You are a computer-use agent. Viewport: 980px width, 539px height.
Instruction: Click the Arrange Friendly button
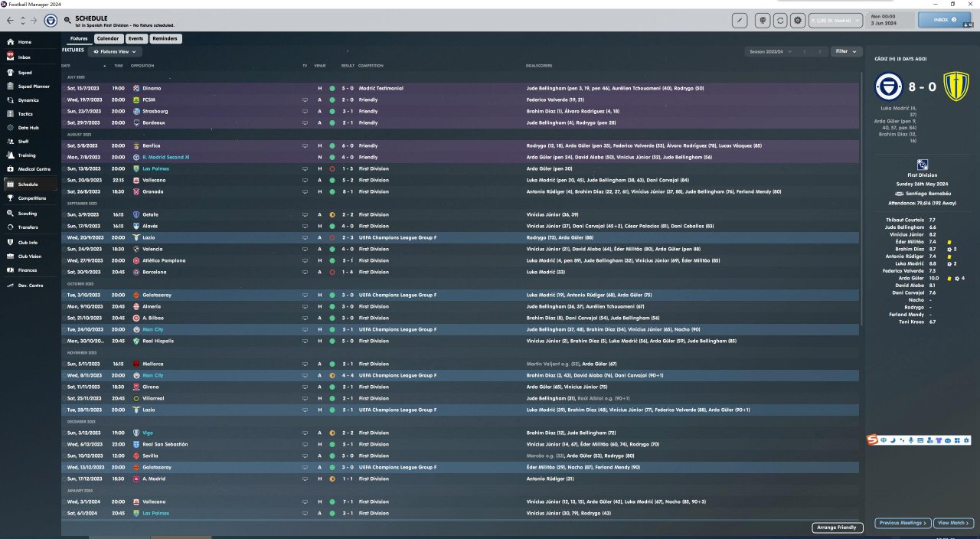837,528
